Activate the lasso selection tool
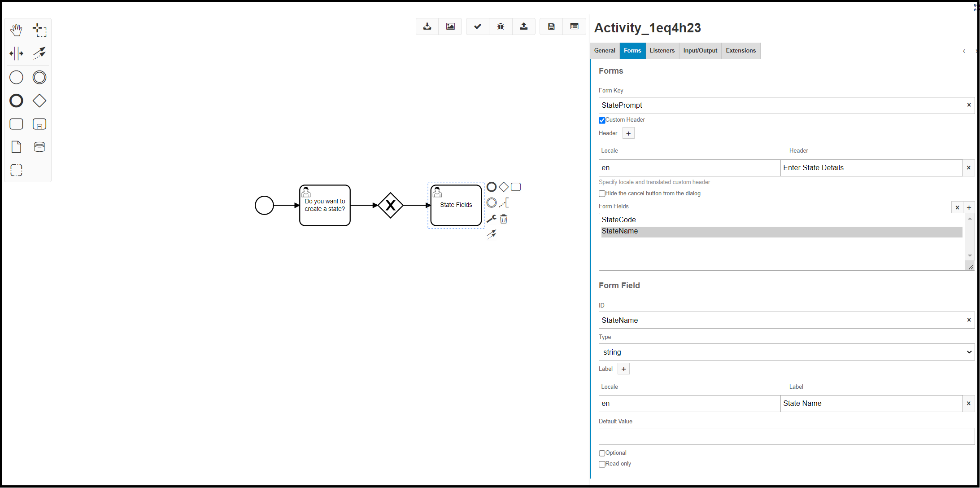Image resolution: width=980 pixels, height=488 pixels. (x=39, y=30)
